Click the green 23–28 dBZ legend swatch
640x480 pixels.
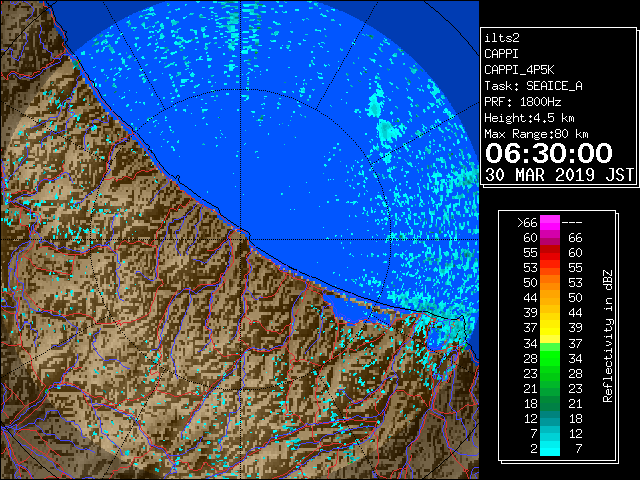pyautogui.click(x=550, y=373)
